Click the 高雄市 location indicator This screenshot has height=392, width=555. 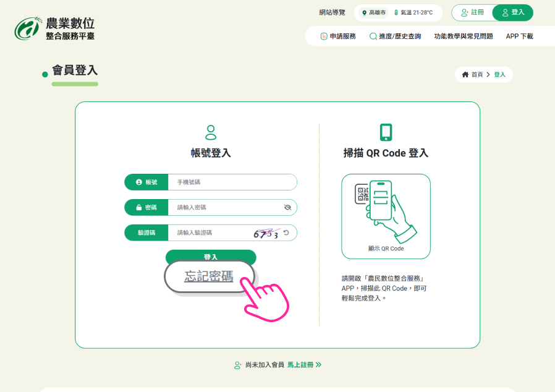pos(374,12)
